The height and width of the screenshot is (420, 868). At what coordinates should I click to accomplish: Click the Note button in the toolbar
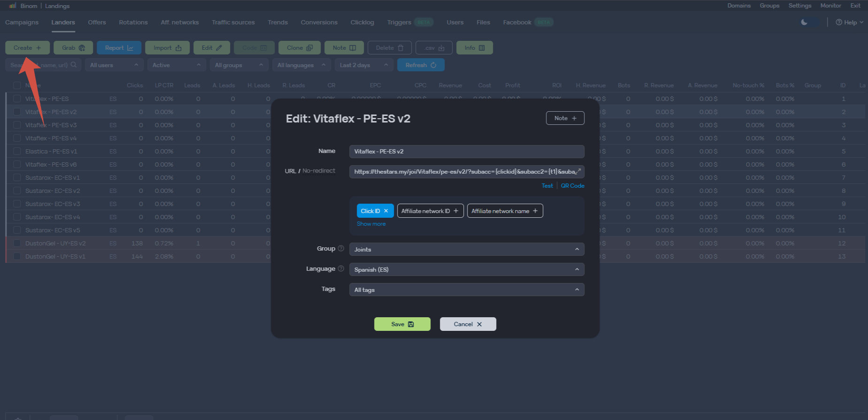[344, 48]
